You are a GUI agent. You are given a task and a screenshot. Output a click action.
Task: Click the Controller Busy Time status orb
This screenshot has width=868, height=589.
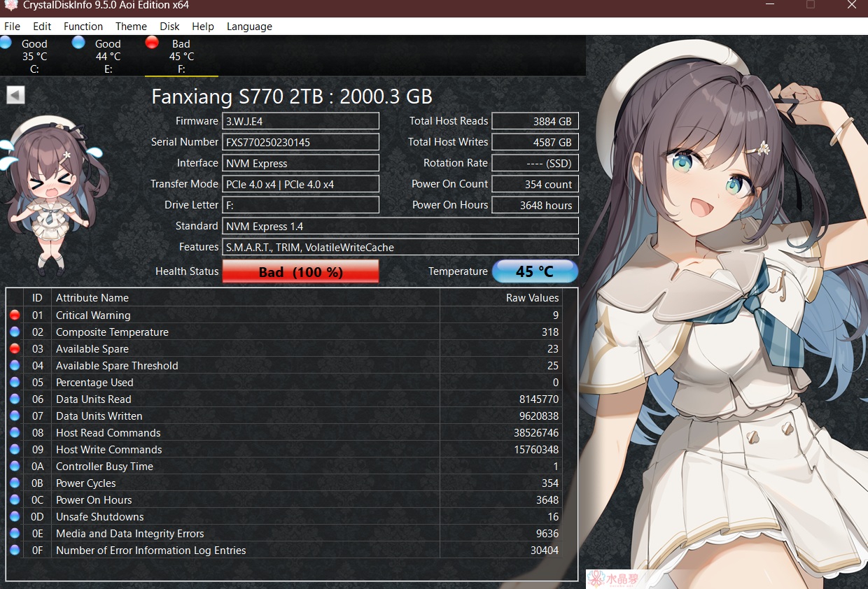coord(15,467)
